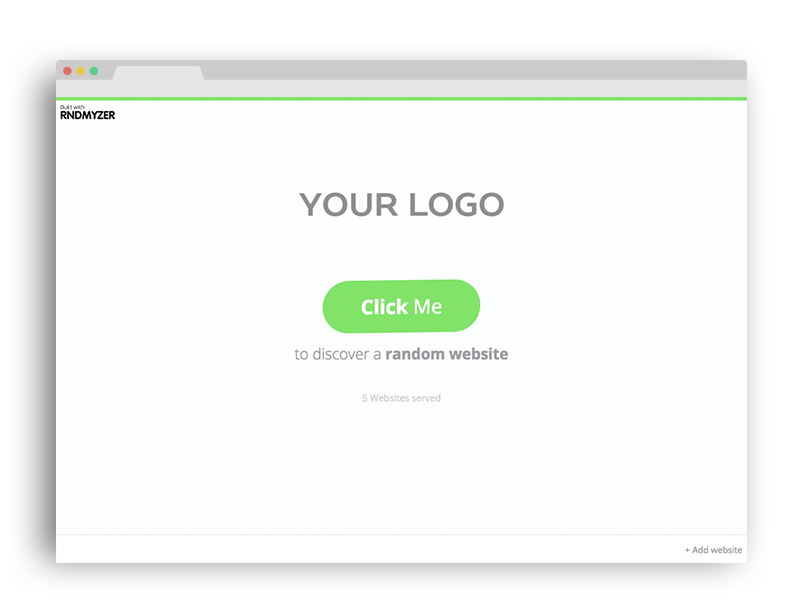The image size is (800, 600).
Task: Click the red close window dot
Action: [67, 71]
